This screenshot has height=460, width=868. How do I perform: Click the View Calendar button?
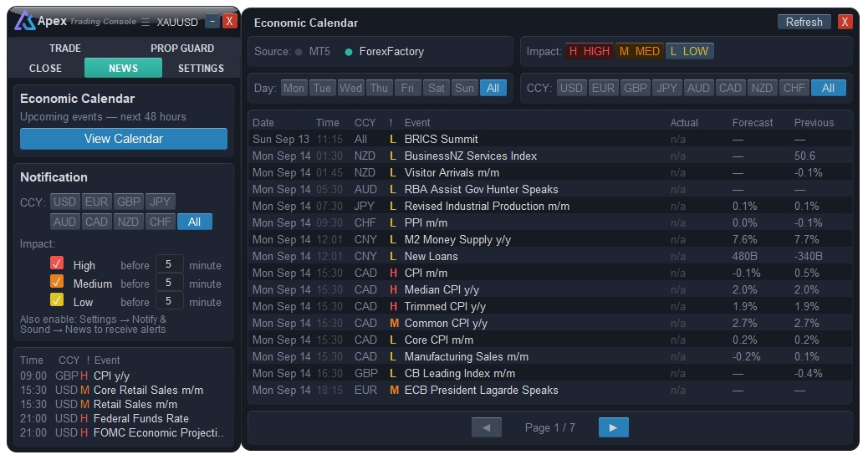tap(124, 139)
